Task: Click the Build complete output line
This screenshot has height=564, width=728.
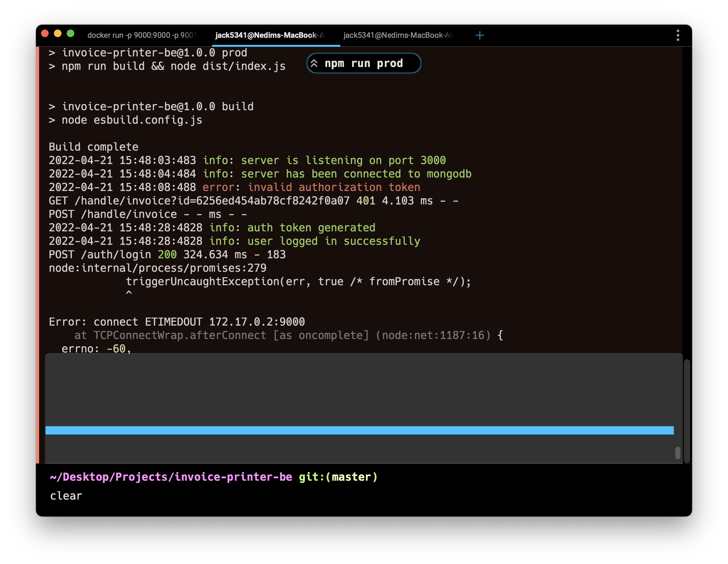Action: point(93,147)
